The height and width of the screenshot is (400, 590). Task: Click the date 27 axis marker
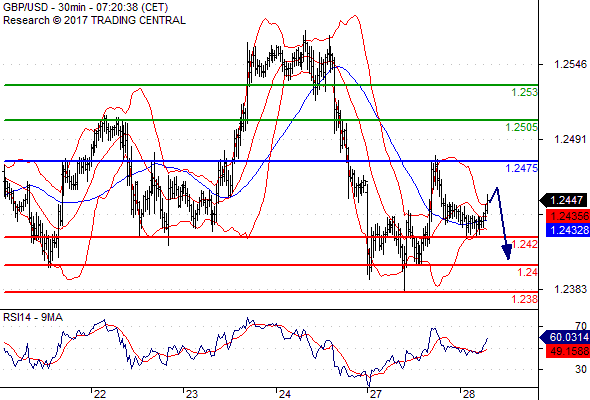tap(375, 394)
